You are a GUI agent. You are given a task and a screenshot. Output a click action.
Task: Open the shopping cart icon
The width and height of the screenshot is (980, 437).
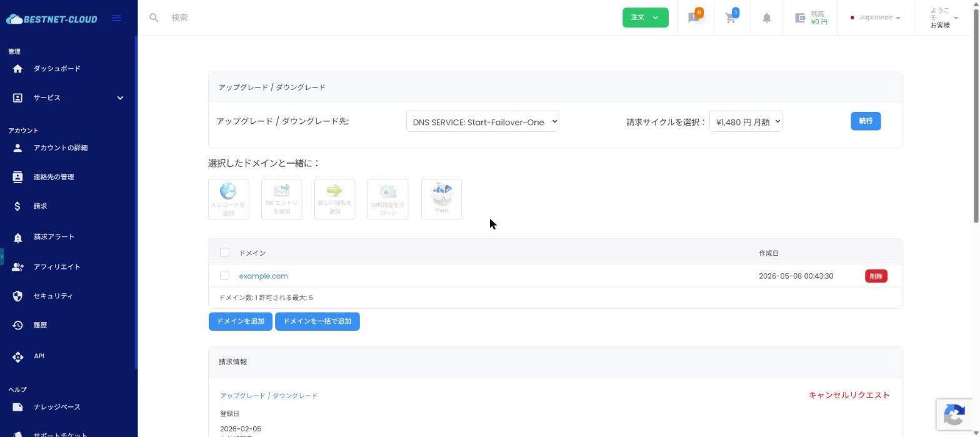click(731, 18)
